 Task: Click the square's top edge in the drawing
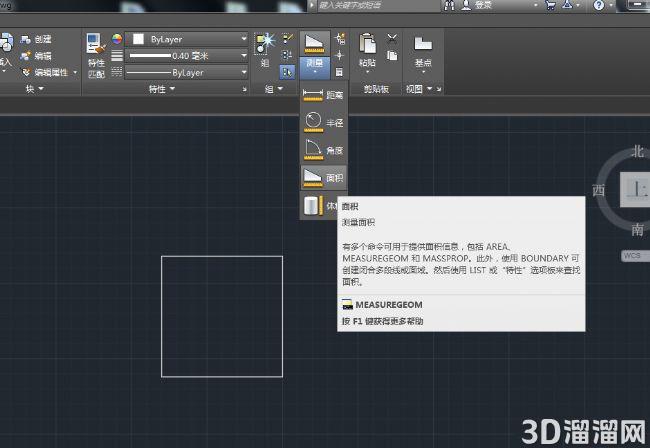pos(222,257)
